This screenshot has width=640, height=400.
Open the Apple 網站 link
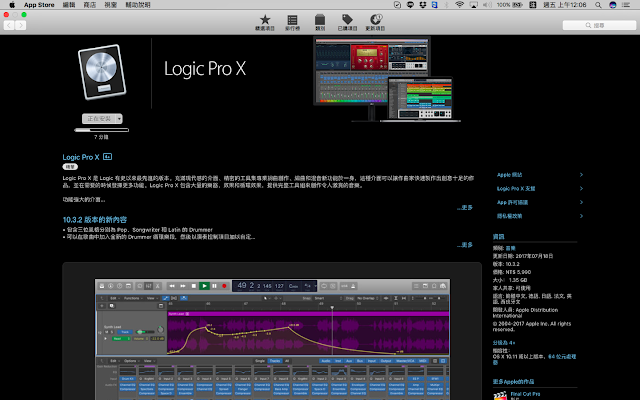pos(509,175)
